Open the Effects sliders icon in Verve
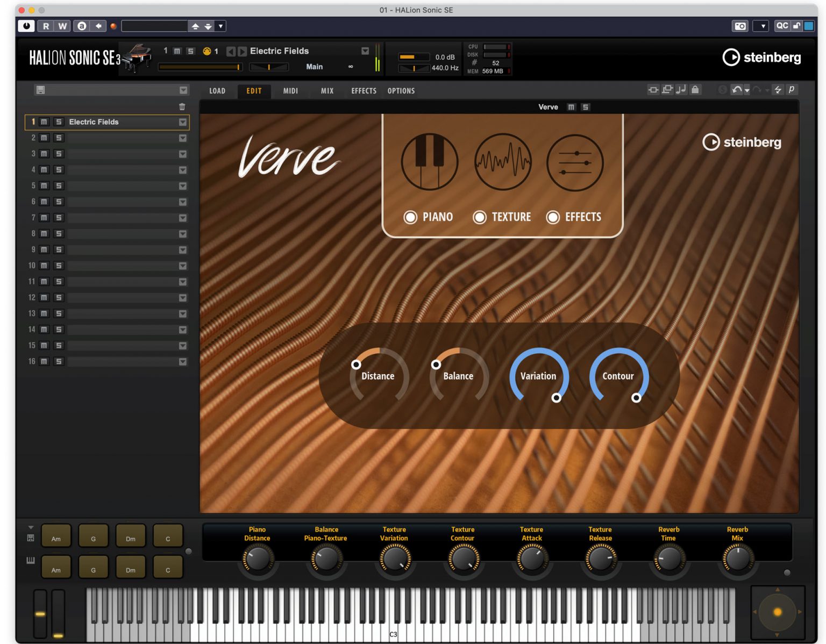This screenshot has width=826, height=644. click(574, 162)
